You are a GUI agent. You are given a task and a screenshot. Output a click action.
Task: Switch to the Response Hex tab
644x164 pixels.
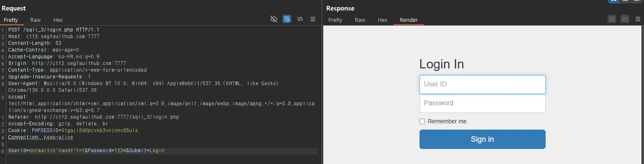point(383,20)
